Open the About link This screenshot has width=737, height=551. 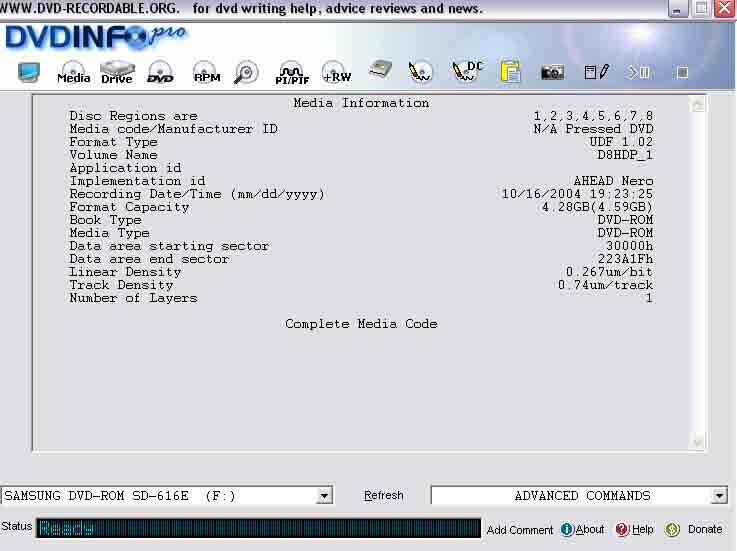point(590,529)
